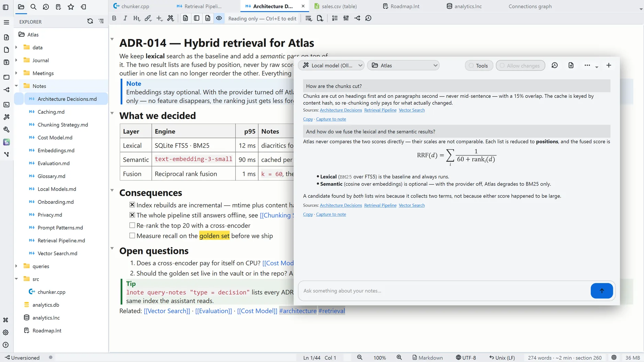The height and width of the screenshot is (362, 644).
Task: Open the [[Vector Search]] related link
Action: (x=167, y=311)
